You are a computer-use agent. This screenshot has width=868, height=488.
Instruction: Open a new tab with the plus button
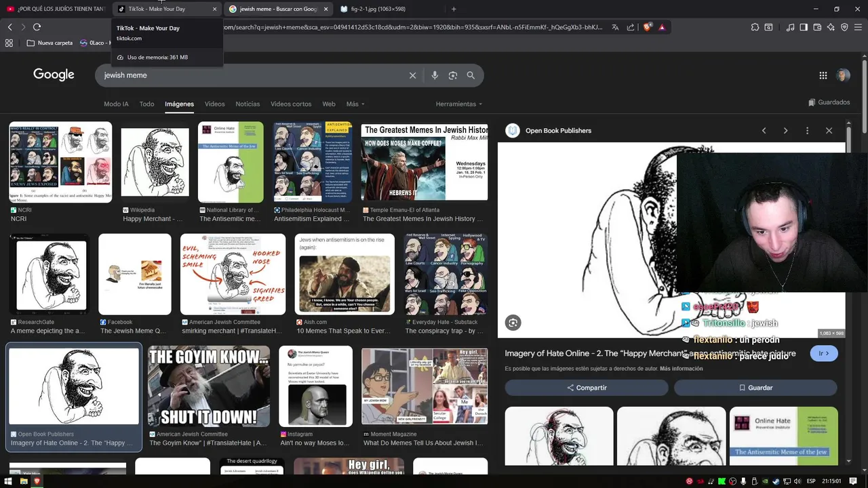[454, 9]
